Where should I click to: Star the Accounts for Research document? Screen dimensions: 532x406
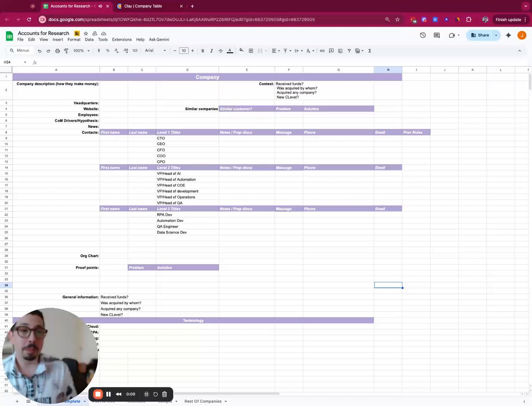(x=86, y=33)
